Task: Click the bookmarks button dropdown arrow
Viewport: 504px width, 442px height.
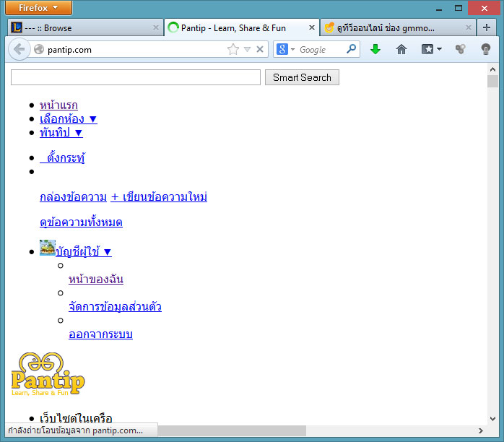Action: pyautogui.click(x=440, y=49)
